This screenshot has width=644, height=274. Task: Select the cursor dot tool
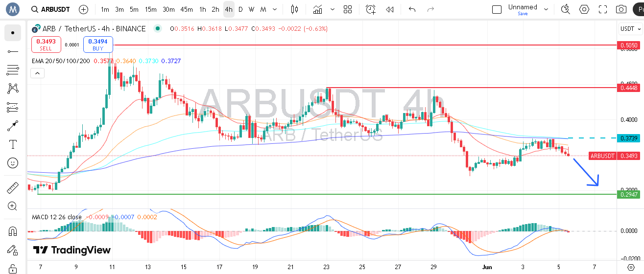point(13,33)
